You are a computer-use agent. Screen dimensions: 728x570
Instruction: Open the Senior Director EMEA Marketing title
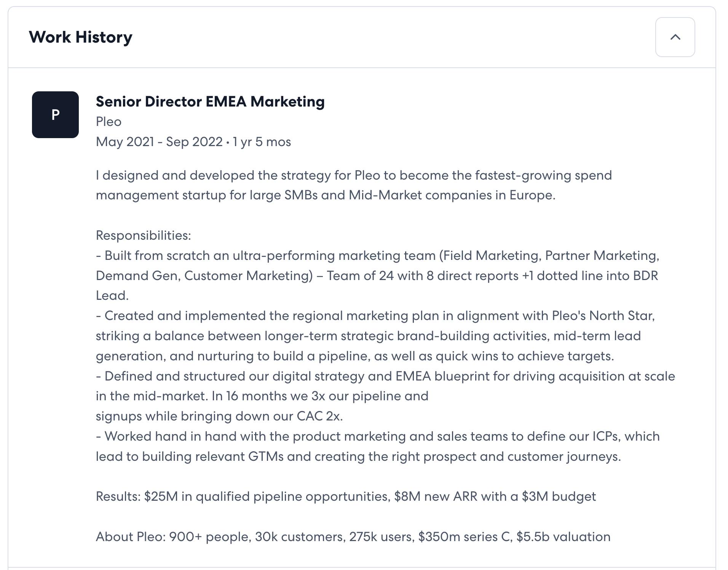click(210, 102)
